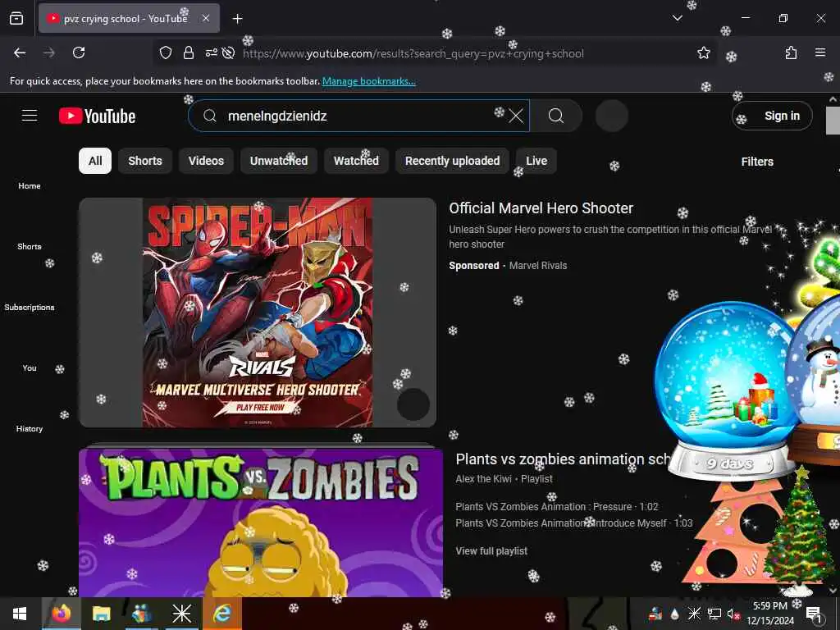The height and width of the screenshot is (630, 840).
Task: Select the Live filter chip
Action: [536, 161]
